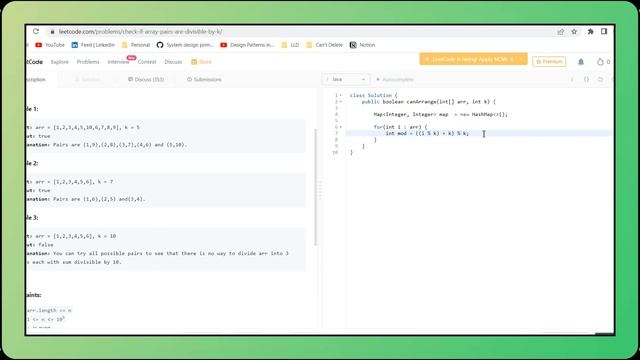
Task: Open the Contest menu item
Action: 147,62
